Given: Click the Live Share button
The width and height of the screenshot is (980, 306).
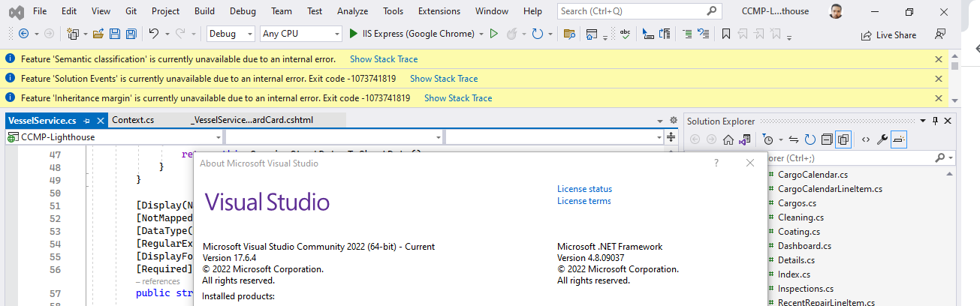Looking at the screenshot, I should point(888,34).
